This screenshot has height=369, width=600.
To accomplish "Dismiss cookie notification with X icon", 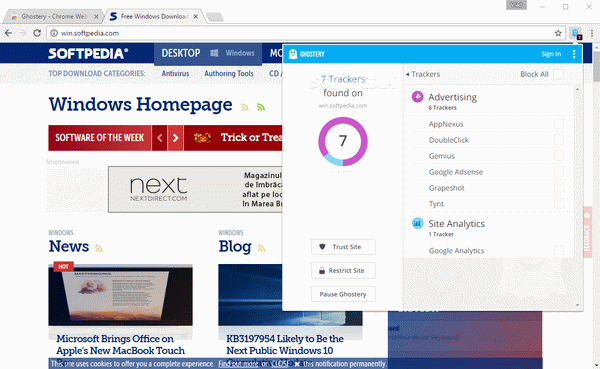I will tap(297, 364).
